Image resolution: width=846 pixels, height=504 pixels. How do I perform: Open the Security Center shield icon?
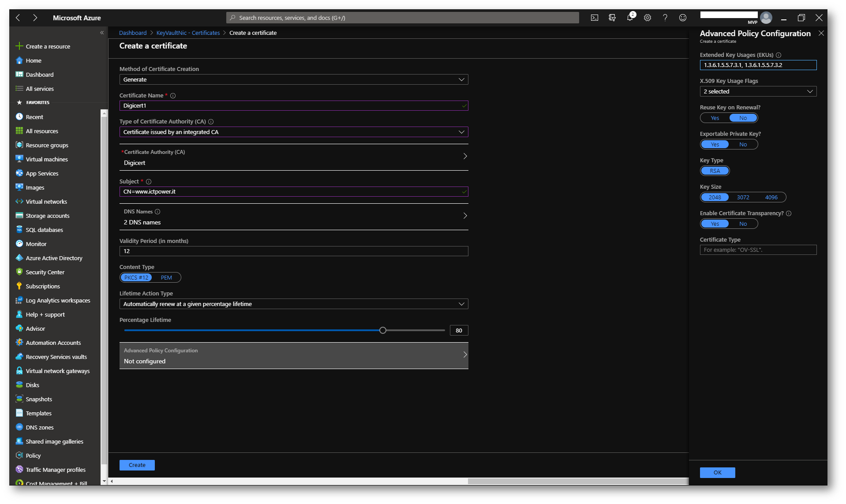point(19,272)
